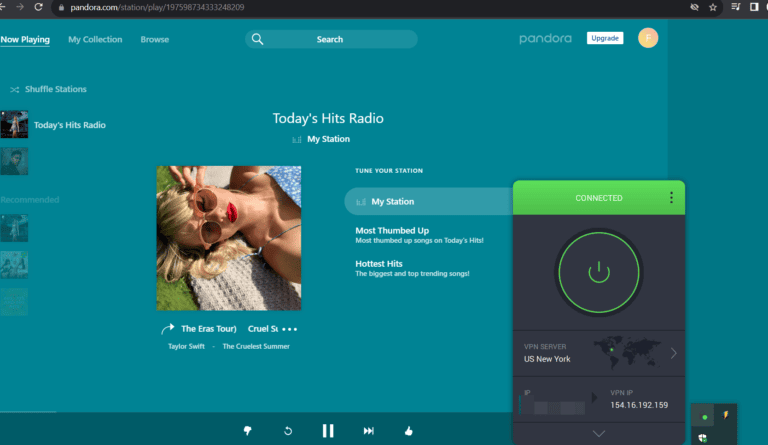768x445 pixels.
Task: Toggle the VPN power button
Action: pos(599,273)
